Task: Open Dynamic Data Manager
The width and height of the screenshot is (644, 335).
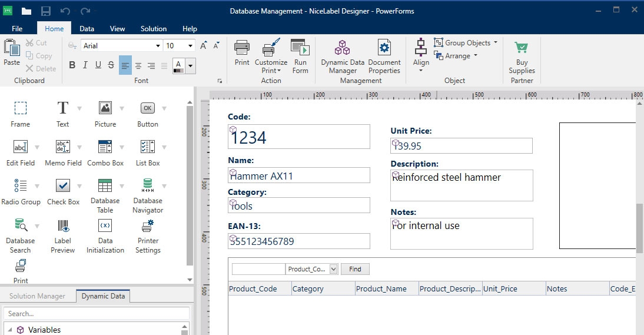Action: click(343, 56)
